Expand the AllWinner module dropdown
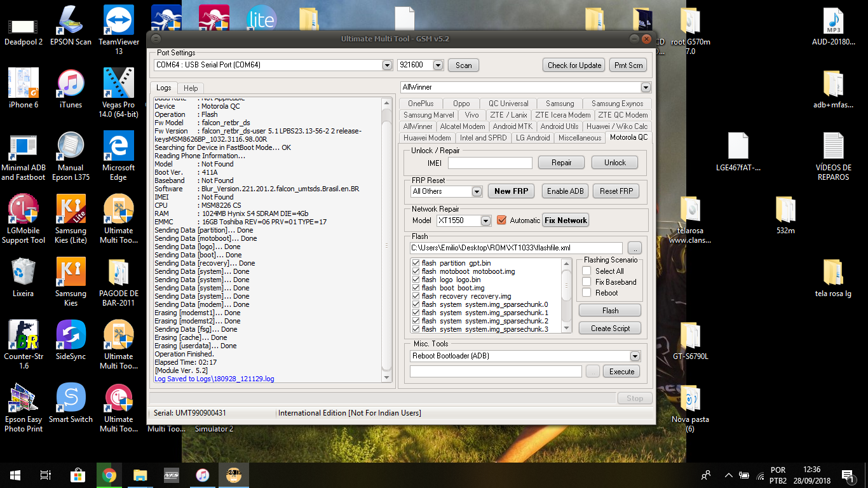The height and width of the screenshot is (488, 868). click(646, 87)
